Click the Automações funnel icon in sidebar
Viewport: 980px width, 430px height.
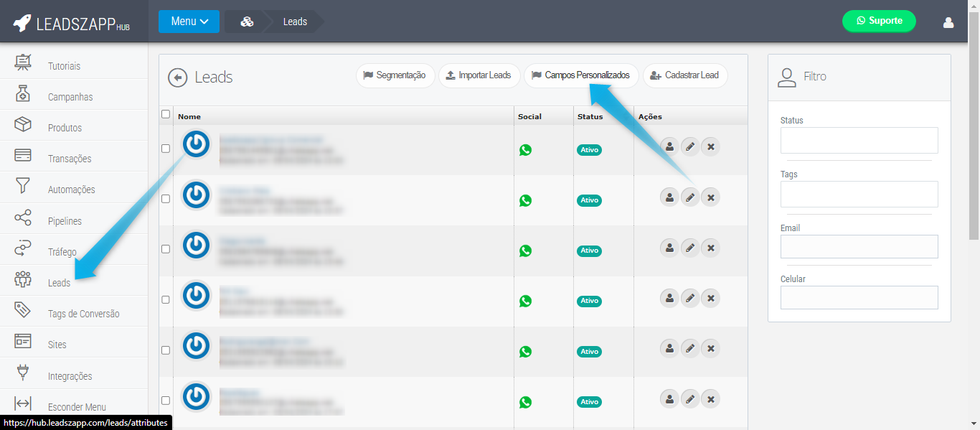(x=23, y=189)
